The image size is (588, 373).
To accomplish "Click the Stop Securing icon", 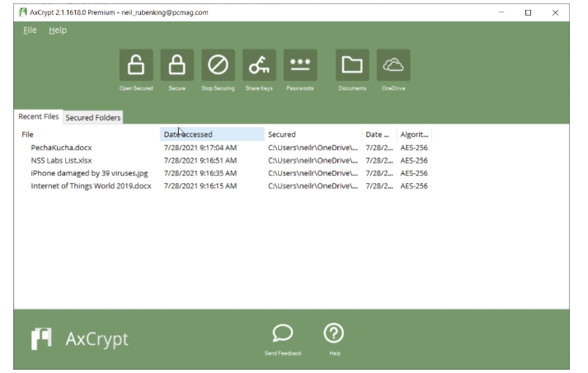I will pyautogui.click(x=218, y=66).
